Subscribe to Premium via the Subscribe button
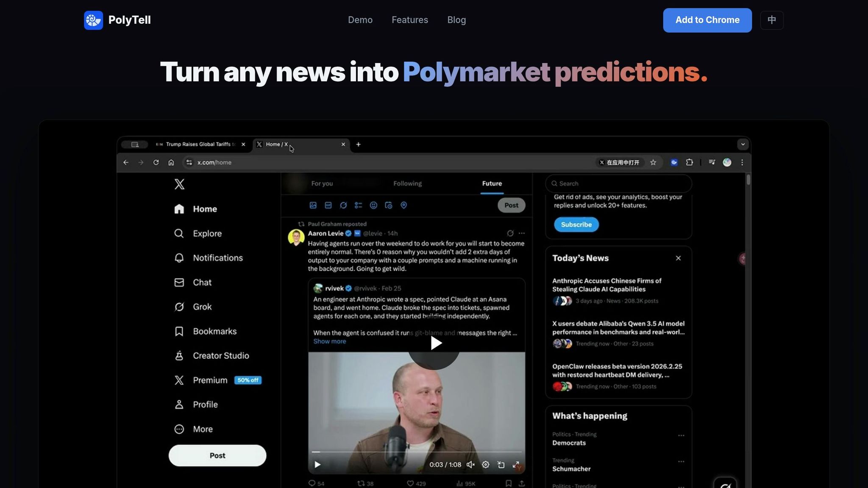The image size is (868, 488). click(x=576, y=225)
